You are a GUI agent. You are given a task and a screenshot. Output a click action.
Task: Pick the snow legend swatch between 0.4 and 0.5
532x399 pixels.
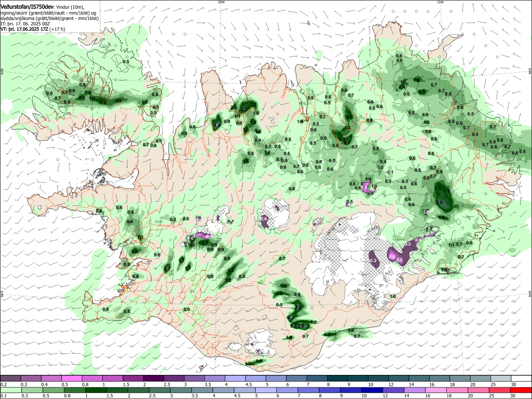(52, 378)
